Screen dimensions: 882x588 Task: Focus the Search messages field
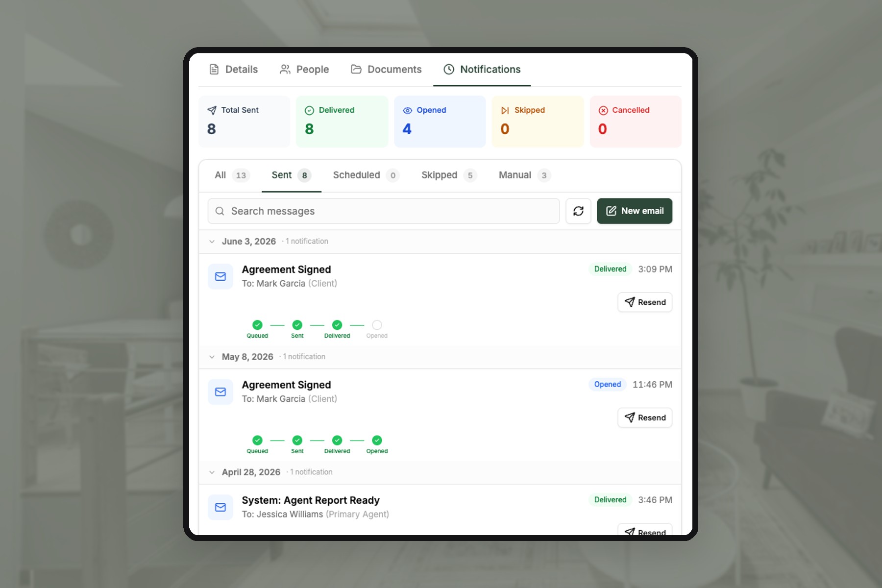pos(384,211)
